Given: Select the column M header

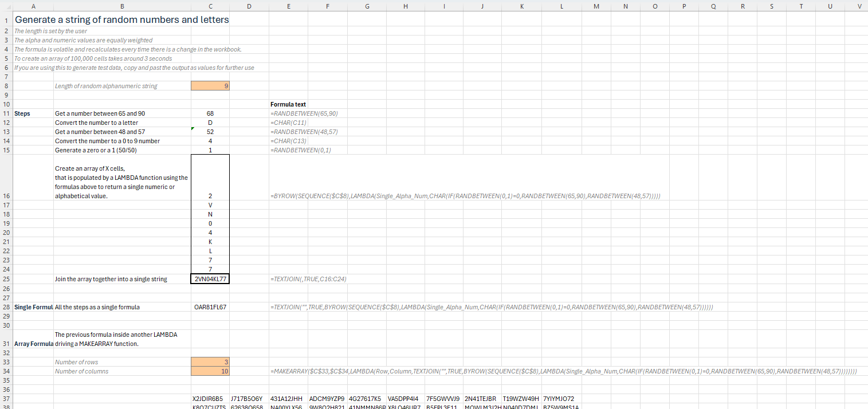Looking at the screenshot, I should [x=596, y=6].
